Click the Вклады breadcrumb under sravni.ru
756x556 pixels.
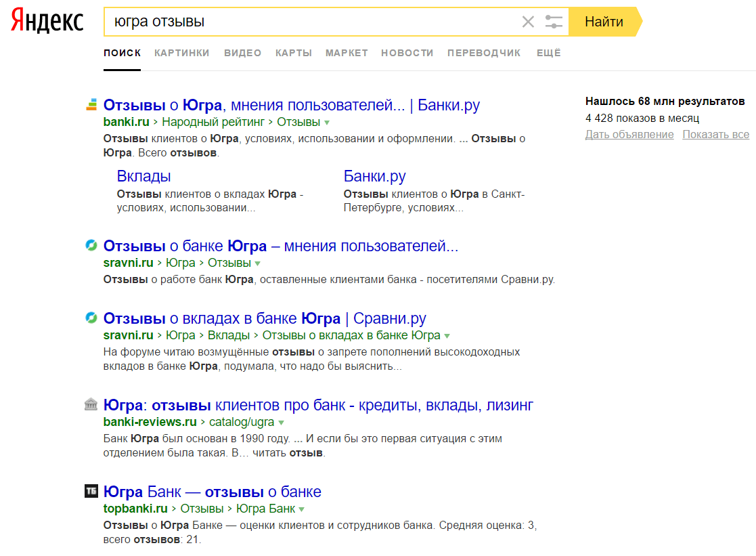click(229, 335)
